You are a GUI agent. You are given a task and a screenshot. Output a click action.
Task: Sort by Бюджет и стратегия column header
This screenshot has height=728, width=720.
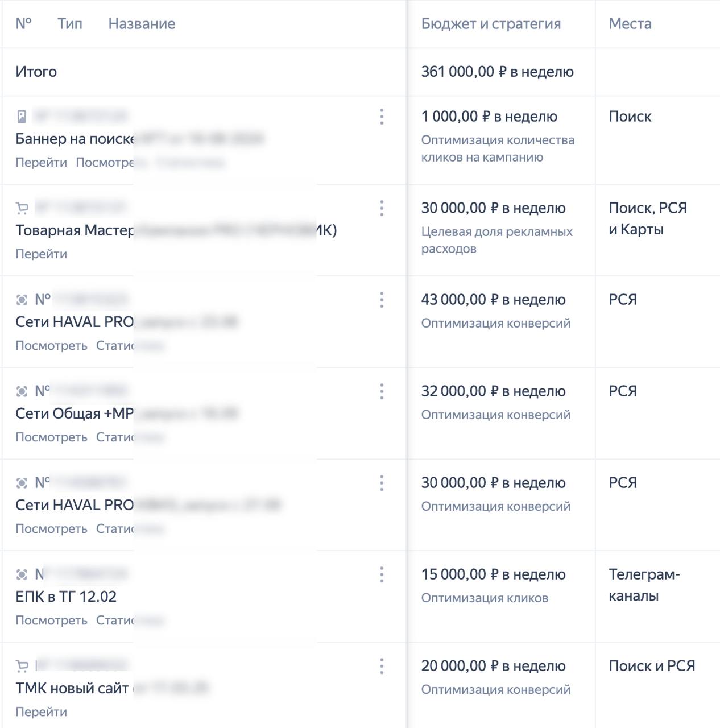(x=491, y=24)
